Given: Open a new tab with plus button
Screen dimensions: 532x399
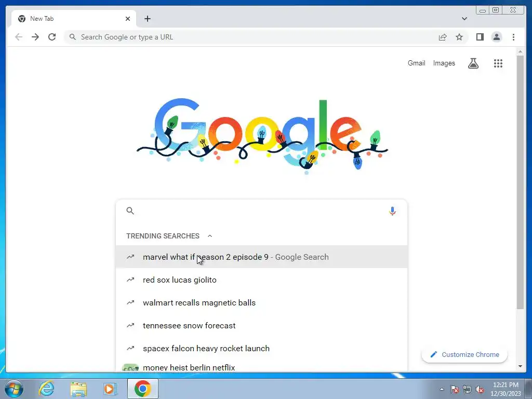Looking at the screenshot, I should pyautogui.click(x=147, y=19).
